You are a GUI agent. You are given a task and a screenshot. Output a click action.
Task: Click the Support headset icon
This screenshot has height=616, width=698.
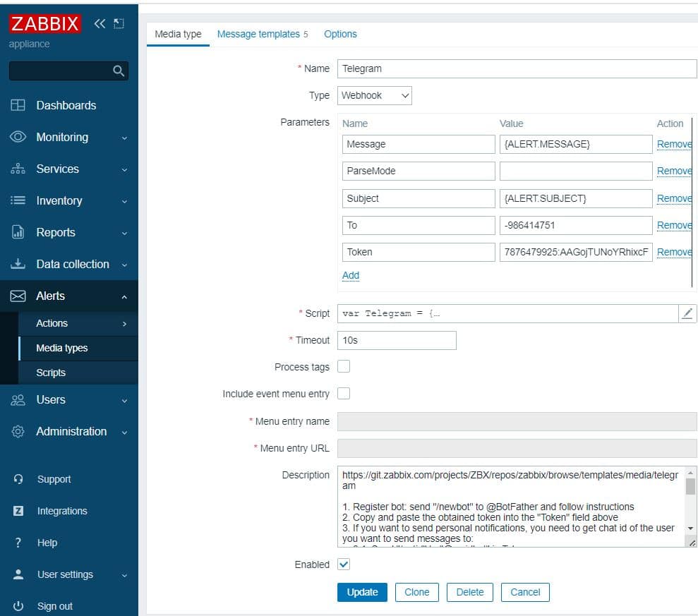(x=18, y=479)
